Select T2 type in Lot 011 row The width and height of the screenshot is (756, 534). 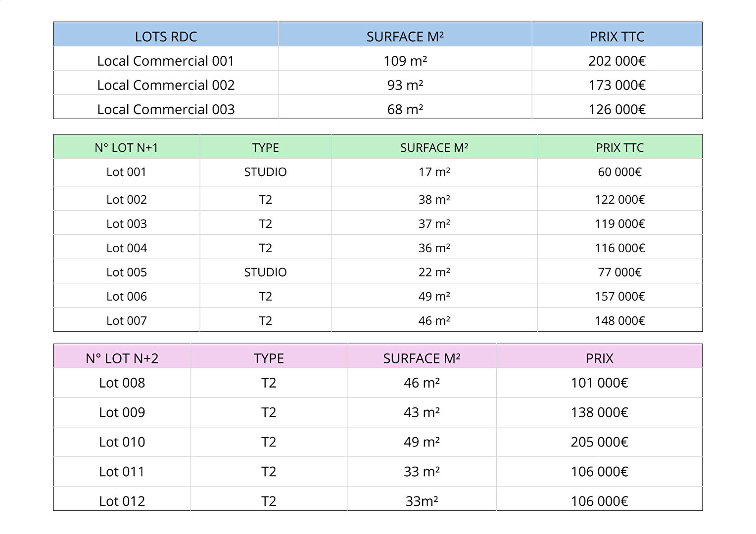pos(268,472)
